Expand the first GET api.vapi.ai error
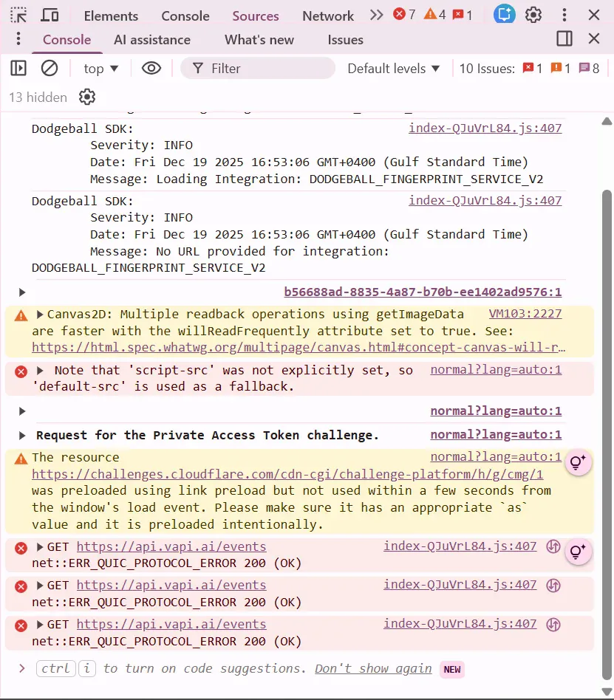Image resolution: width=614 pixels, height=700 pixels. (x=38, y=546)
